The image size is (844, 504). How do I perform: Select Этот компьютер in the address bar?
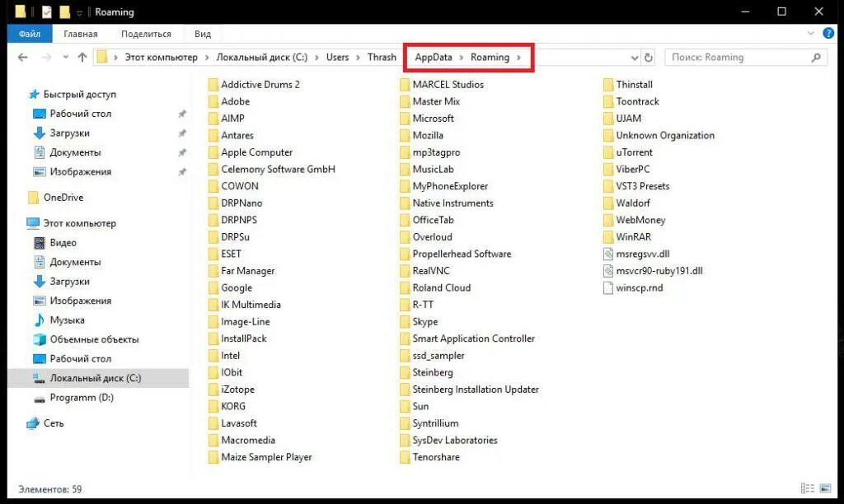tap(161, 57)
